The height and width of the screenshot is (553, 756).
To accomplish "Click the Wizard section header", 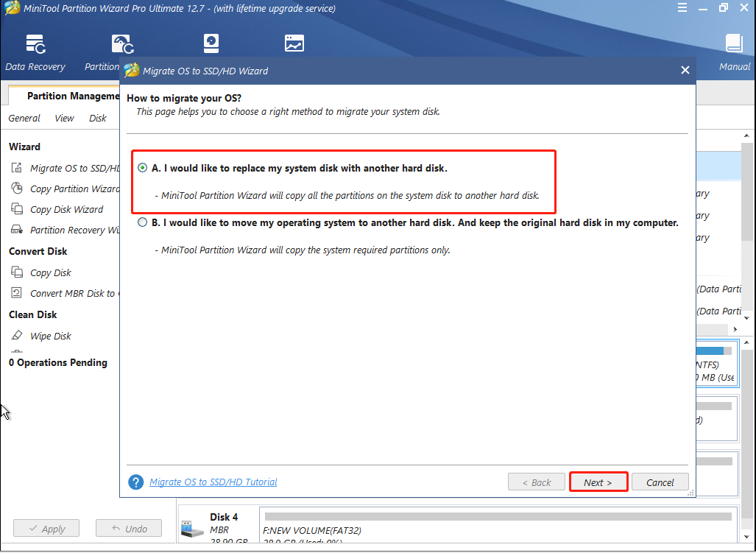I will click(x=24, y=147).
